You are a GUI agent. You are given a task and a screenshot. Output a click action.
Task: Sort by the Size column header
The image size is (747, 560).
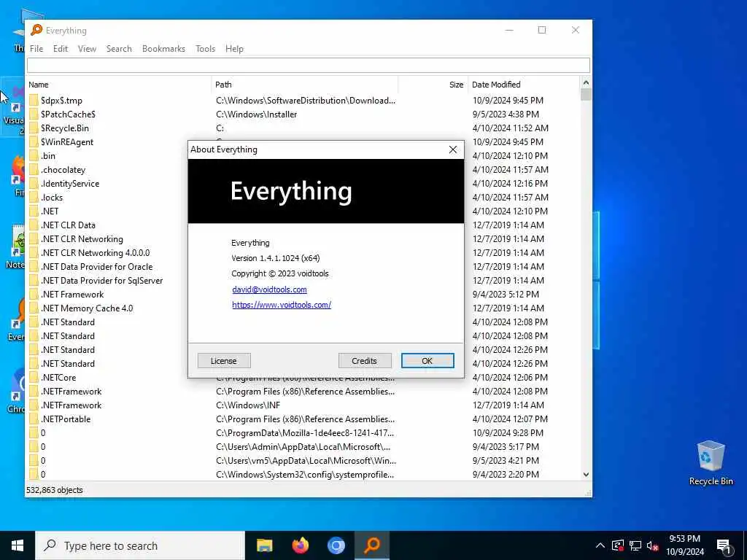433,85
